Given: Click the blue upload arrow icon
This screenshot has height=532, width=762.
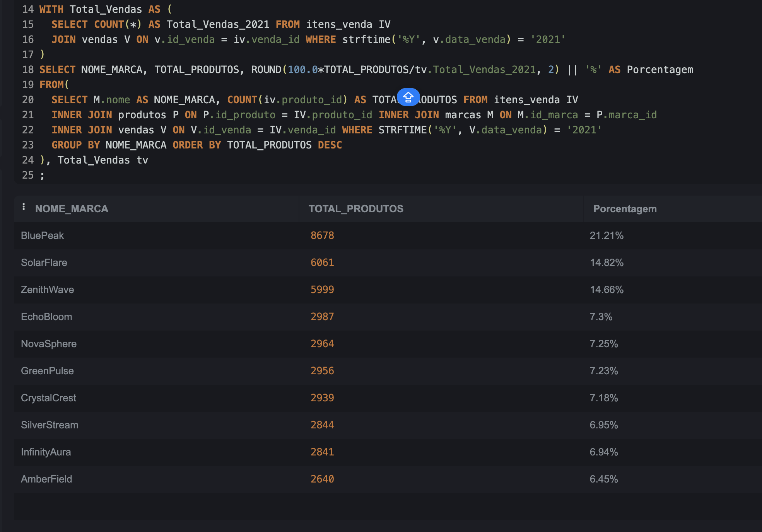Looking at the screenshot, I should pyautogui.click(x=408, y=97).
